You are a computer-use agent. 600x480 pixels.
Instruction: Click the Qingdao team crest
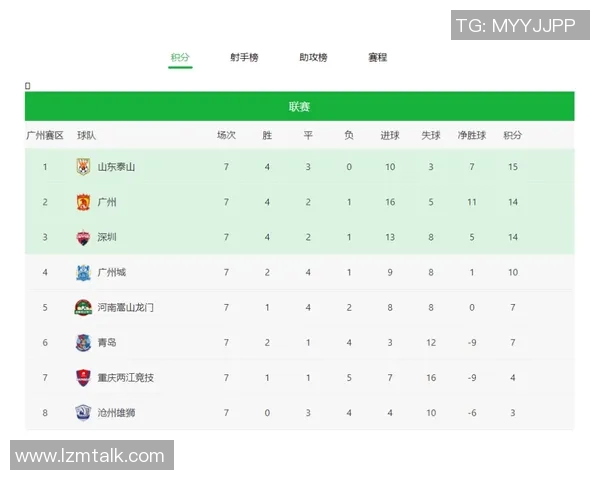(x=83, y=342)
